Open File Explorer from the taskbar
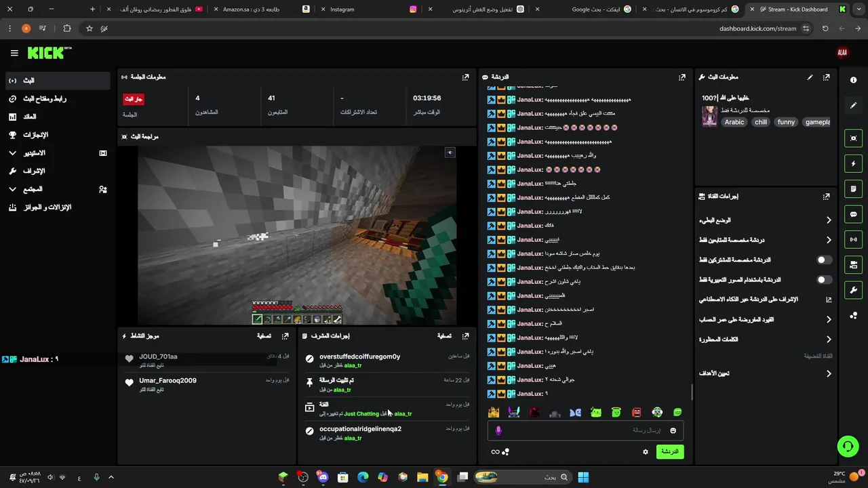 [x=422, y=477]
